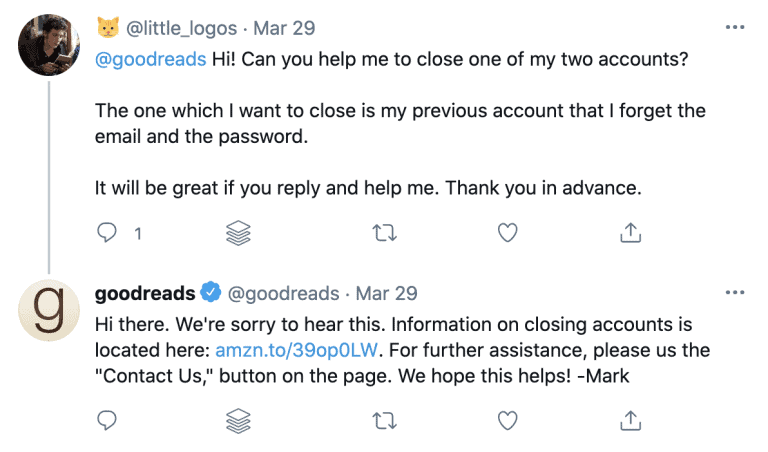Share the goodreads reply

point(631,420)
